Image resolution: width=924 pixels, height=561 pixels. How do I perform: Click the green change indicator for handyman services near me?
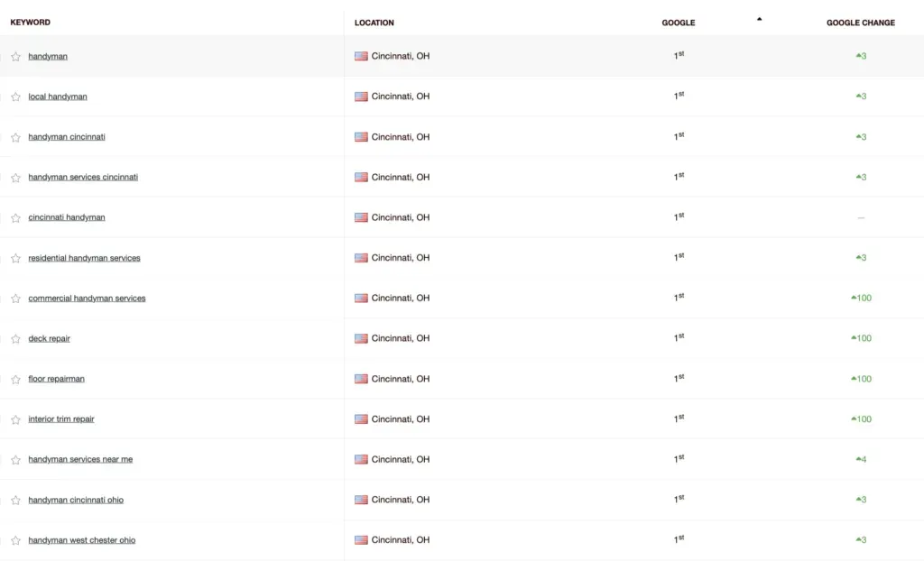[x=857, y=459]
